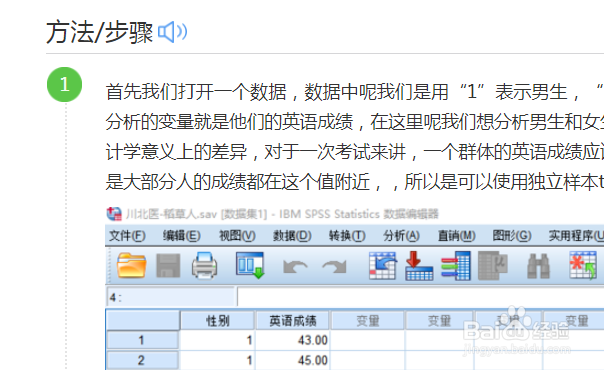
Task: Open the 视图(V) menu
Action: point(237,236)
